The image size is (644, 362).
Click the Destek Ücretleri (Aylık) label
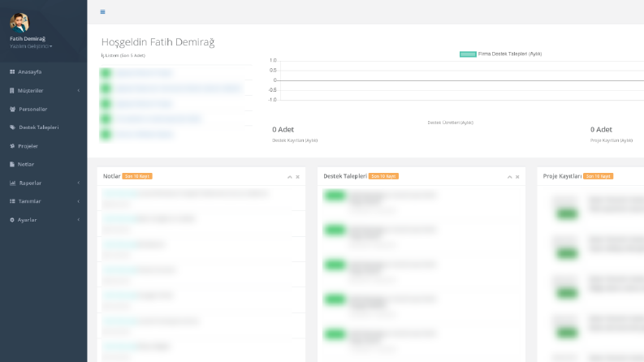tap(451, 123)
